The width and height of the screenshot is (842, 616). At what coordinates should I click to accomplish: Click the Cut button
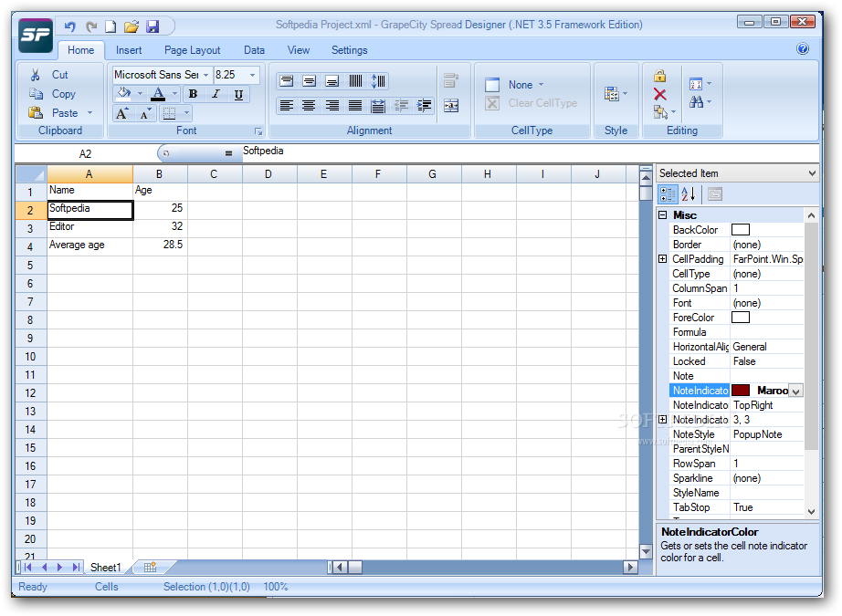click(x=50, y=75)
